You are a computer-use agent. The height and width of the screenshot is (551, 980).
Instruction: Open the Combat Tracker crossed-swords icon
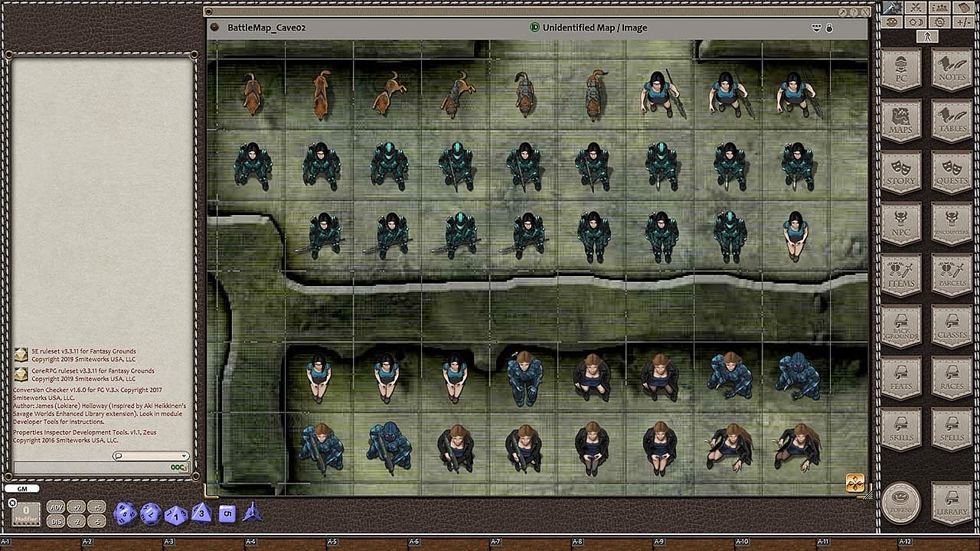coord(916,8)
